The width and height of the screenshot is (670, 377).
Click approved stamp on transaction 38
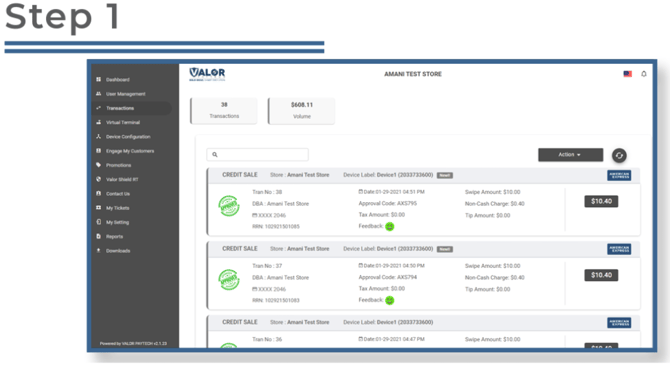pos(229,206)
